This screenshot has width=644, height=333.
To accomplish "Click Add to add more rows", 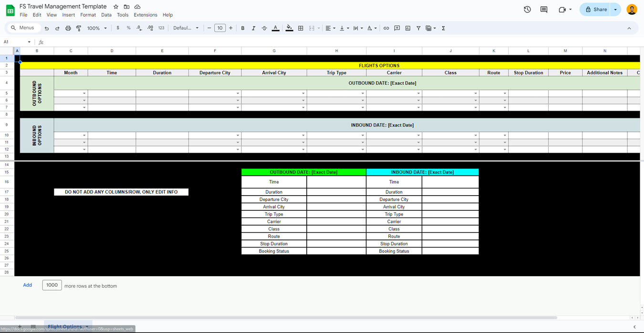I will 28,285.
